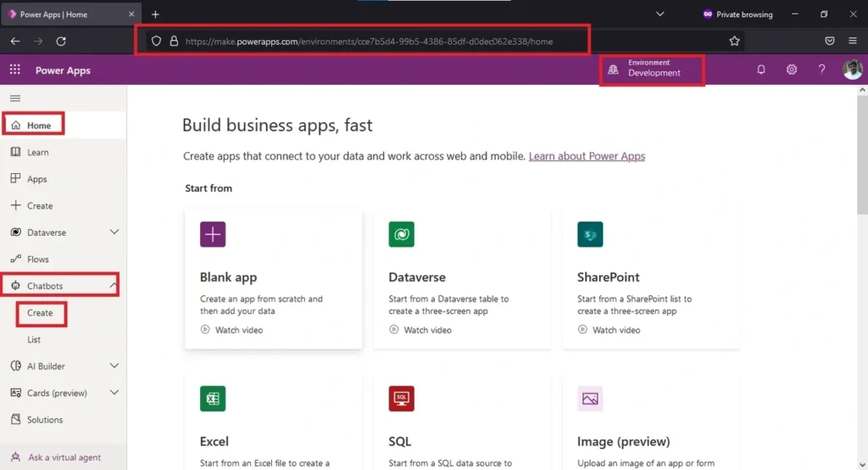Click Watch video on SharePoint card
Screen dimensions: 868x470
(609, 330)
